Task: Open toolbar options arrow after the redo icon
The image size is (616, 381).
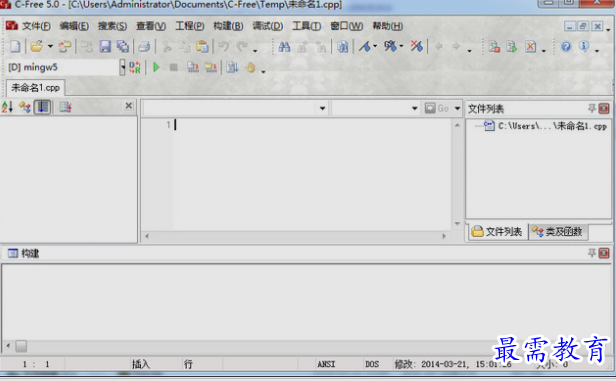Action: (255, 50)
